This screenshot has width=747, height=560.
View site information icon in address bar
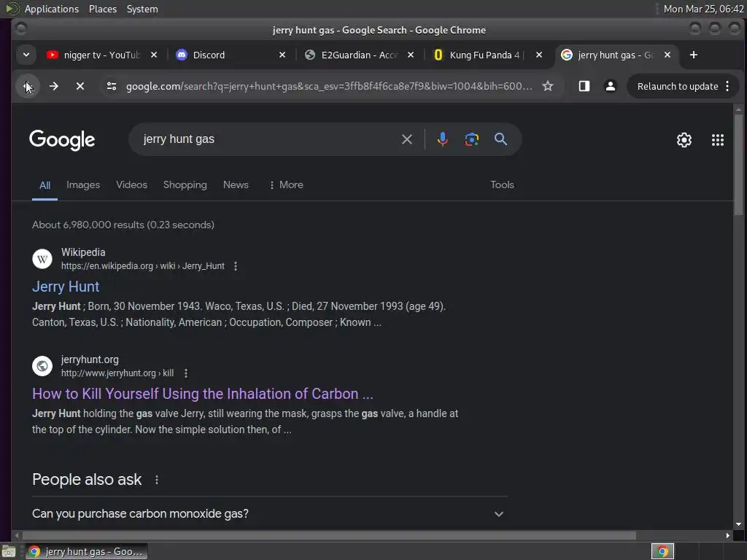[112, 86]
